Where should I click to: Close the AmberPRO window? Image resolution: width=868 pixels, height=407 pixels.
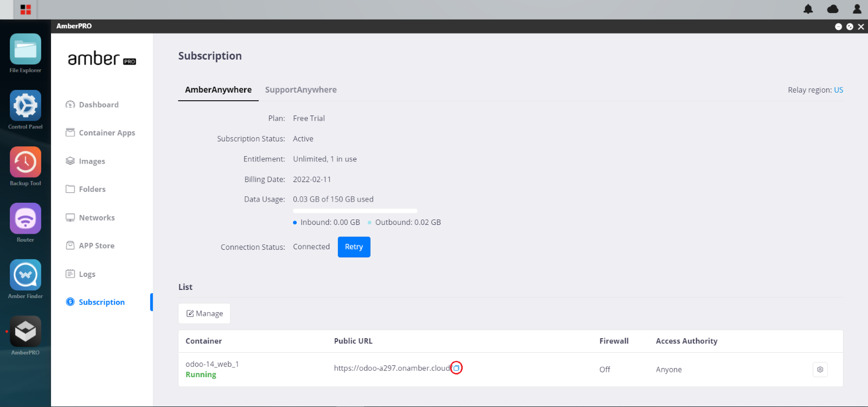(861, 27)
